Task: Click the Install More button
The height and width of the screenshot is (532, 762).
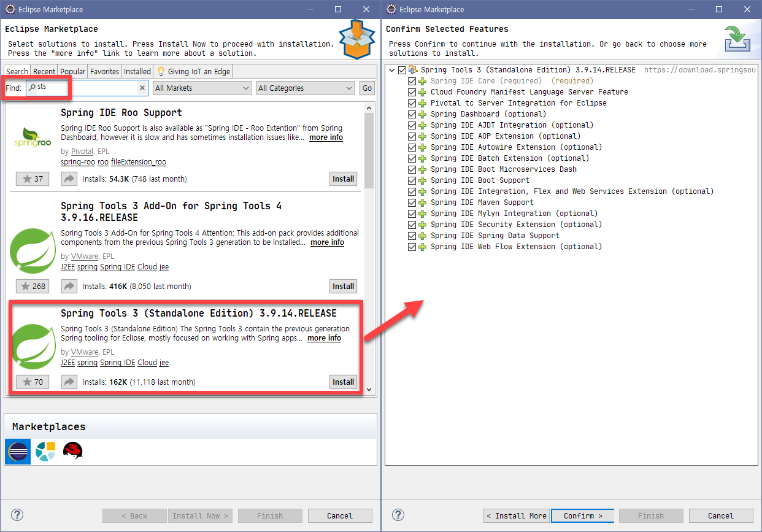Action: point(516,515)
